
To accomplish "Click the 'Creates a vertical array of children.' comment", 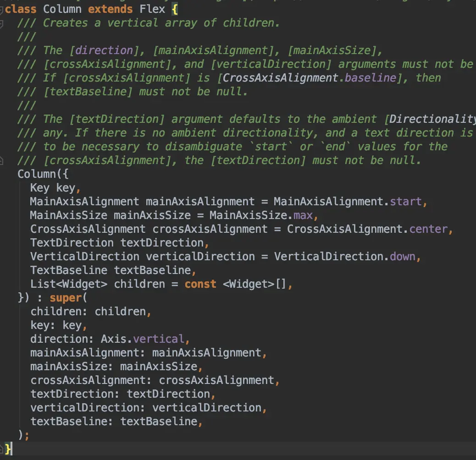I will coord(161,23).
